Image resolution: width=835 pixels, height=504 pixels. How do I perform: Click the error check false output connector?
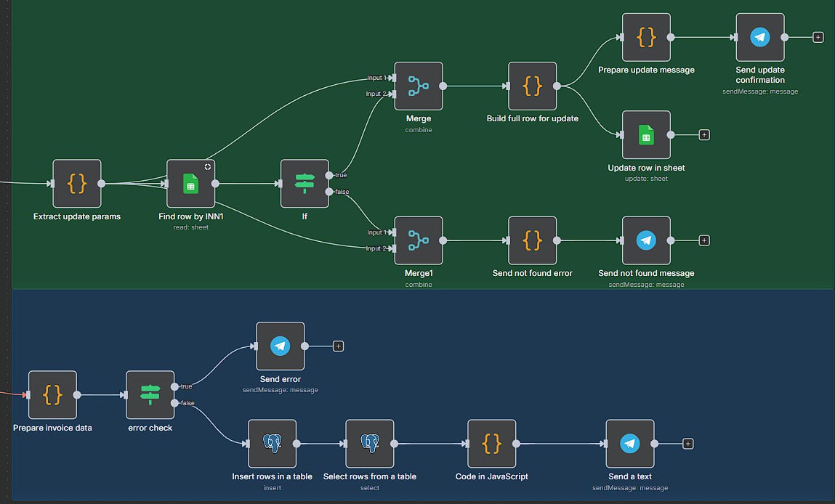[x=174, y=403]
